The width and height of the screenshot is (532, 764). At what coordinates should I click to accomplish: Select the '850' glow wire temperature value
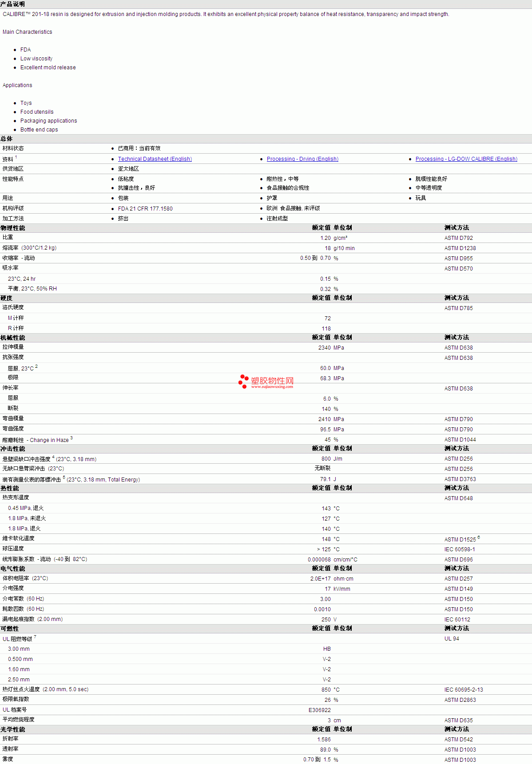point(326,690)
